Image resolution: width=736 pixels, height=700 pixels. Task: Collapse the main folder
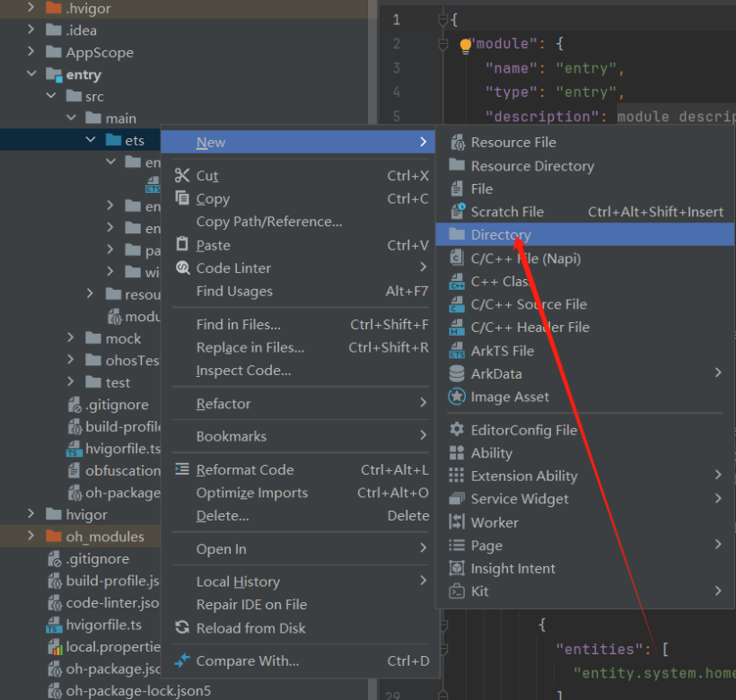(x=71, y=118)
